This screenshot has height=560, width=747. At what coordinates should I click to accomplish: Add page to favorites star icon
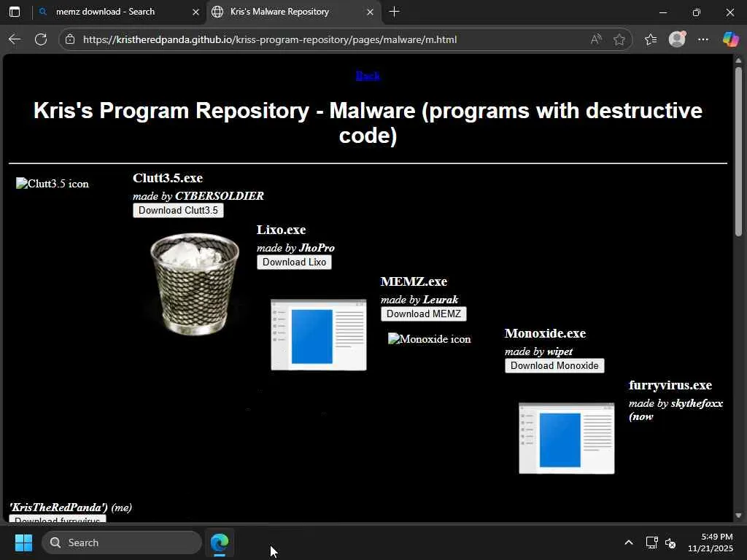619,39
